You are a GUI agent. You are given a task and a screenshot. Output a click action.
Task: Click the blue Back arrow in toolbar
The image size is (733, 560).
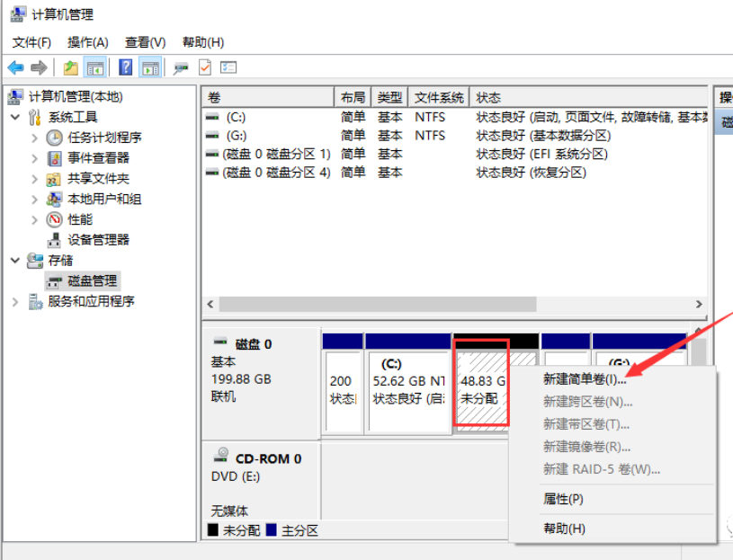[15, 67]
